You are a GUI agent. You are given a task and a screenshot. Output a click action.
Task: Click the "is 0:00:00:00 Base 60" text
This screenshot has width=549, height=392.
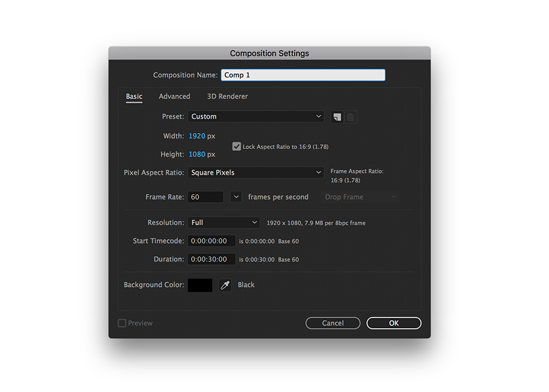(269, 241)
